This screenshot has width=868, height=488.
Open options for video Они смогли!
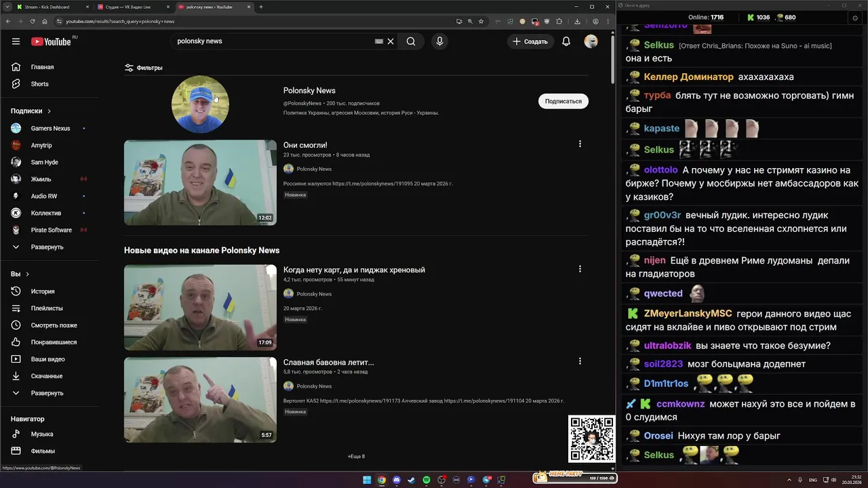(x=580, y=144)
